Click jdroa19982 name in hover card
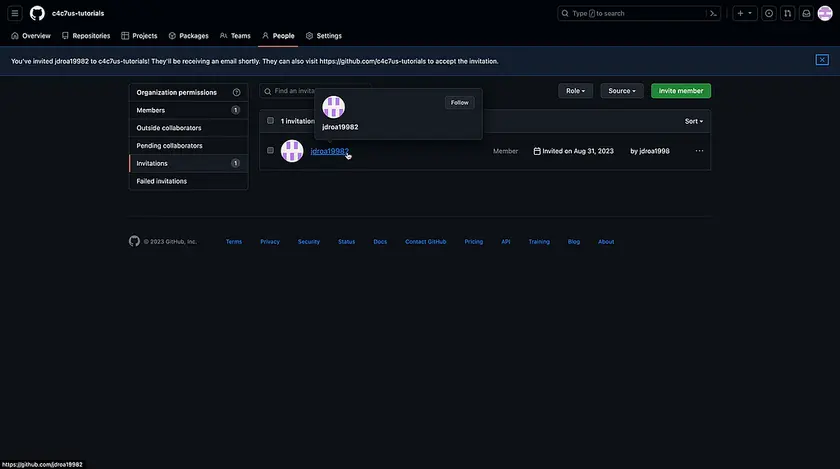 [x=340, y=127]
